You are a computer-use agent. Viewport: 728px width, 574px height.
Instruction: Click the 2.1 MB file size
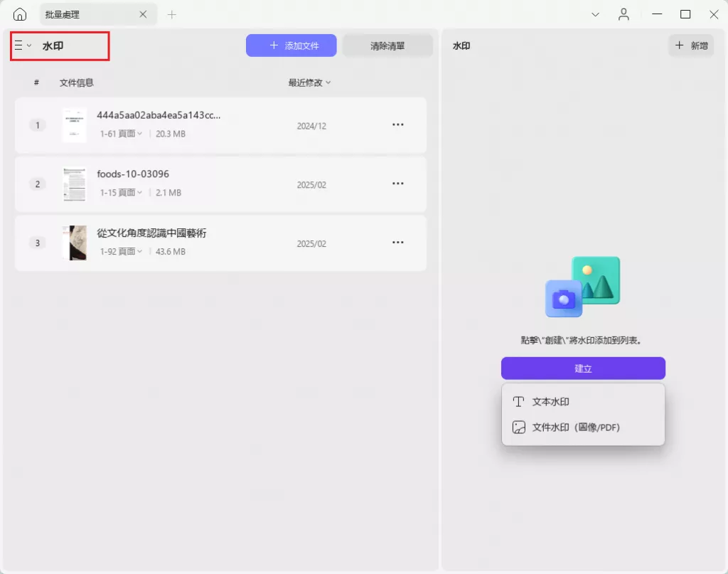[168, 192]
